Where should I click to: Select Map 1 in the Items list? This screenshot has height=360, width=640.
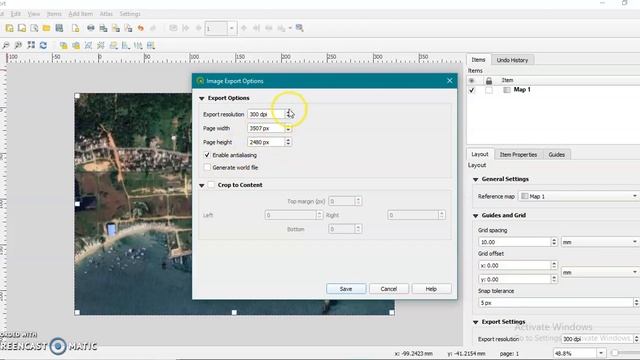(x=522, y=89)
